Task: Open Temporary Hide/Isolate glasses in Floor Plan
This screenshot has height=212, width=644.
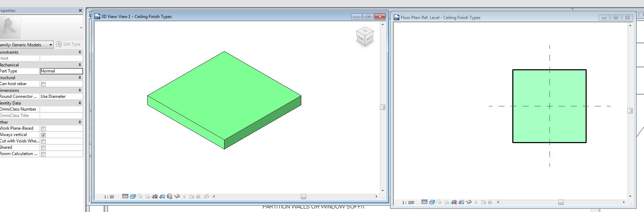Action: point(469,202)
